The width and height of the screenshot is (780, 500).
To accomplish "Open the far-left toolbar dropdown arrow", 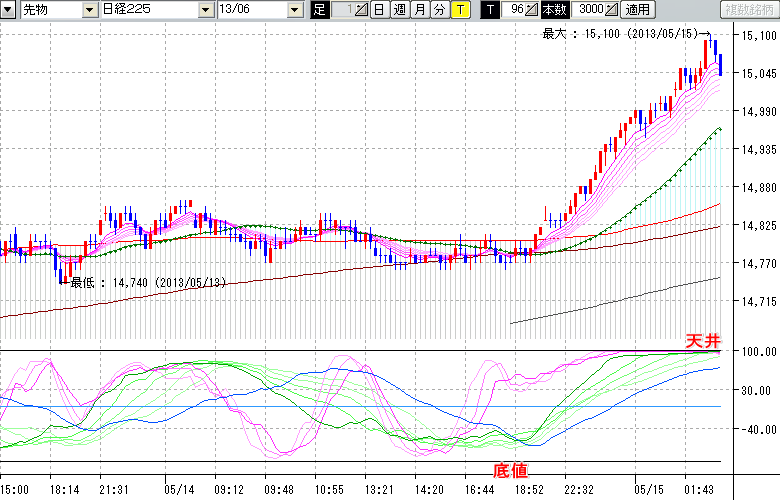I will pos(9,9).
